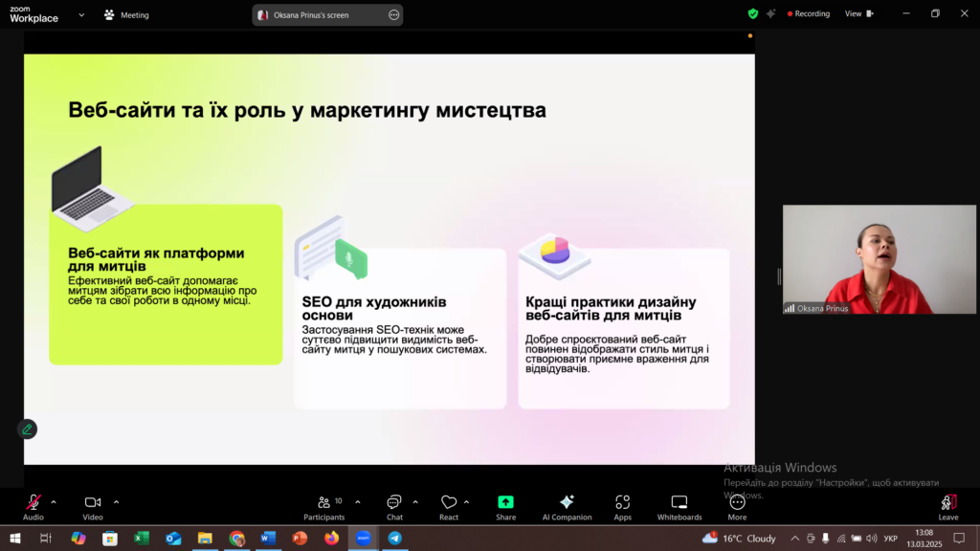Click the Recording indicator

click(x=808, y=13)
